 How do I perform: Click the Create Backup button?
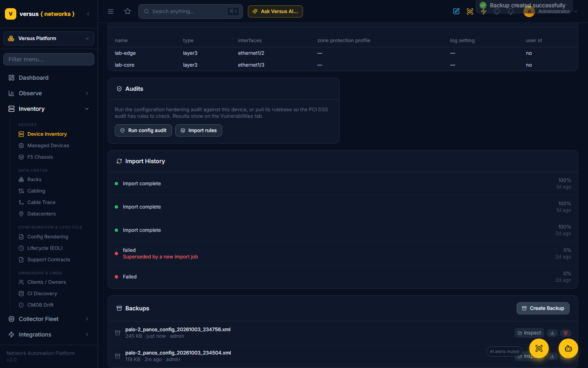[543, 308]
